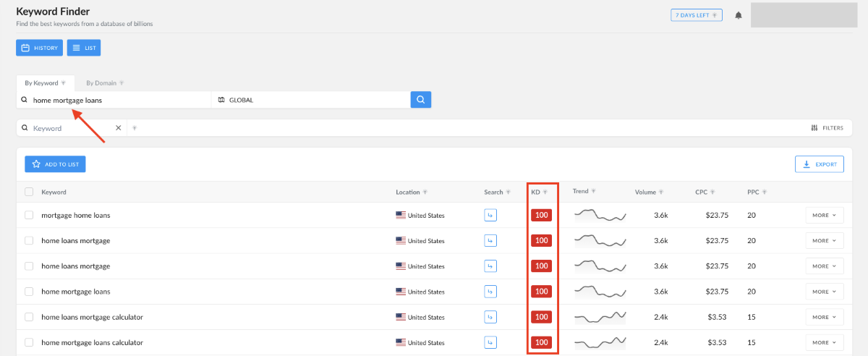Click the ADD TO LIST button
868x356 pixels.
click(55, 164)
